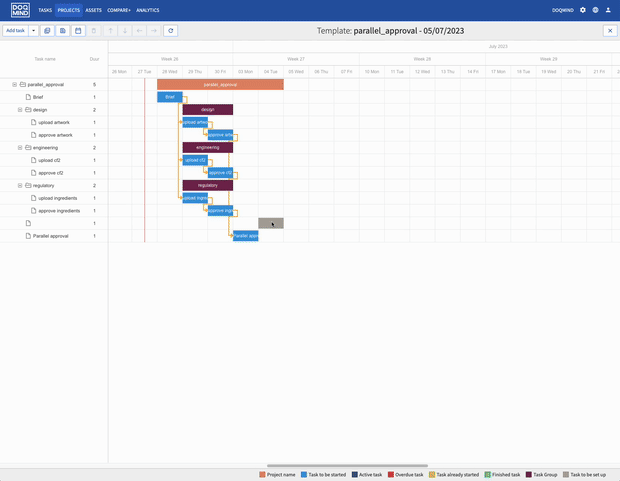The image size is (620, 481).
Task: Click the Overdue task legend swatch
Action: click(x=391, y=475)
